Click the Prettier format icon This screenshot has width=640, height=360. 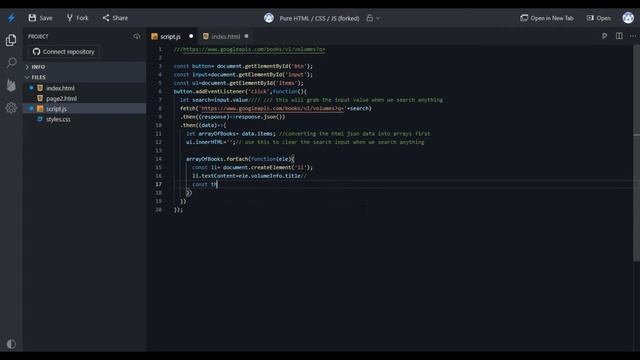pos(604,36)
